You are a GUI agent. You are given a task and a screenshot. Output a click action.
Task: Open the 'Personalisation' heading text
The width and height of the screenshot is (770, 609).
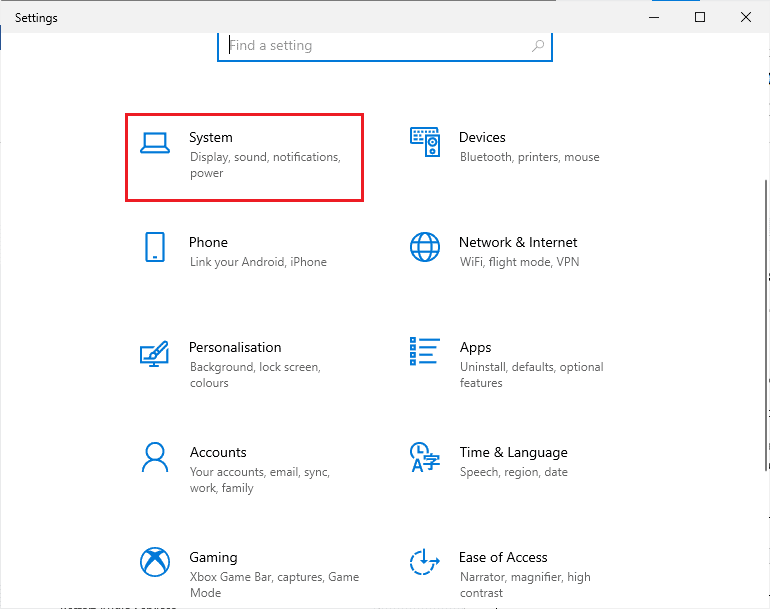click(235, 347)
